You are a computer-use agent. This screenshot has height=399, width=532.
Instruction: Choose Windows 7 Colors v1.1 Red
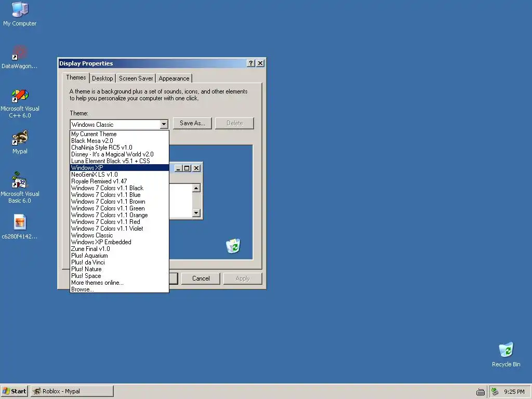point(119,222)
